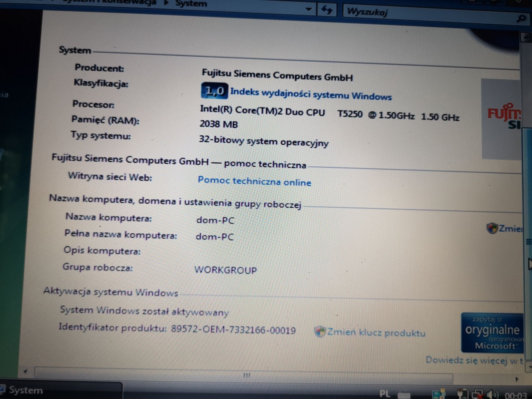The width and height of the screenshot is (532, 399).
Task: Click the vertical scrollbar up arrow
Action: click(526, 38)
